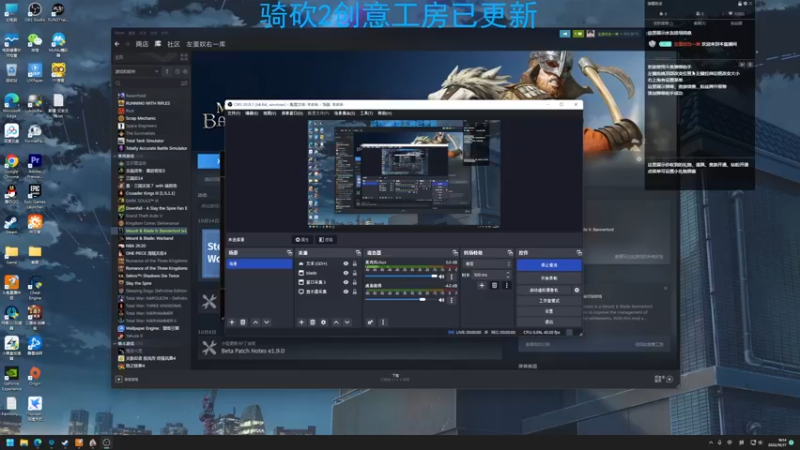Open virtual camera settings gear in OBS controls
Image resolution: width=800 pixels, height=450 pixels.
[577, 290]
